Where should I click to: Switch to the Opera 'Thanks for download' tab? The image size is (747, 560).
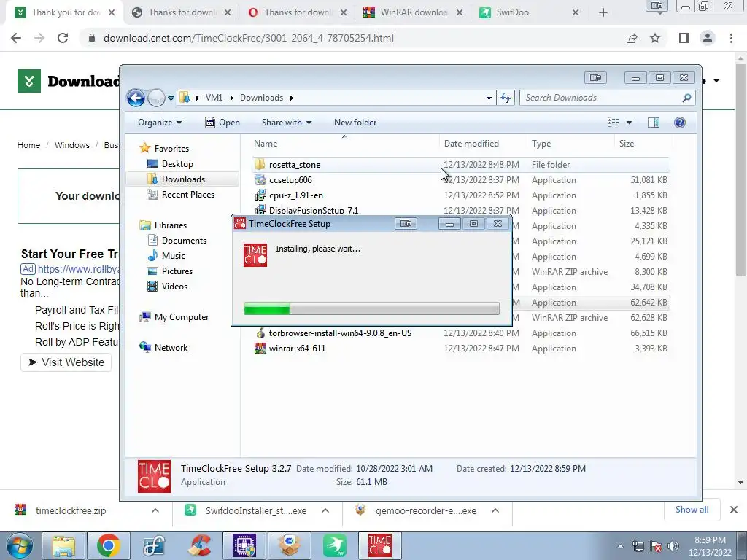[x=298, y=12]
